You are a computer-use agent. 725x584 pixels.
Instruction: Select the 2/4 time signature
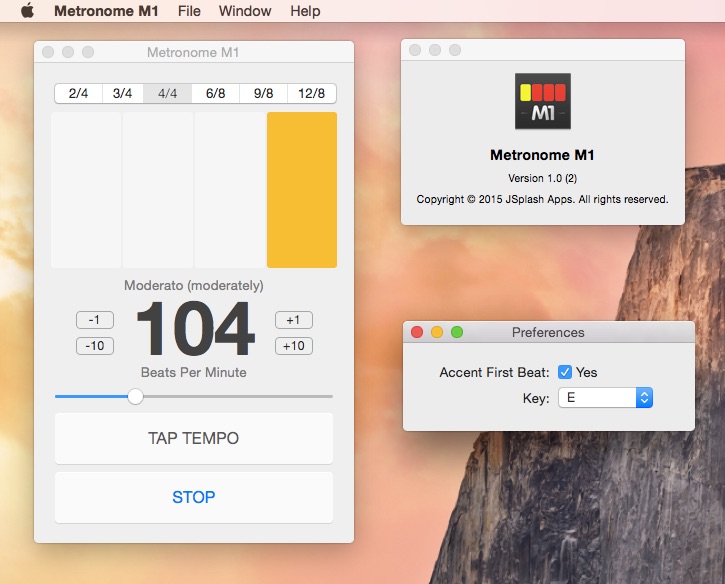[78, 93]
